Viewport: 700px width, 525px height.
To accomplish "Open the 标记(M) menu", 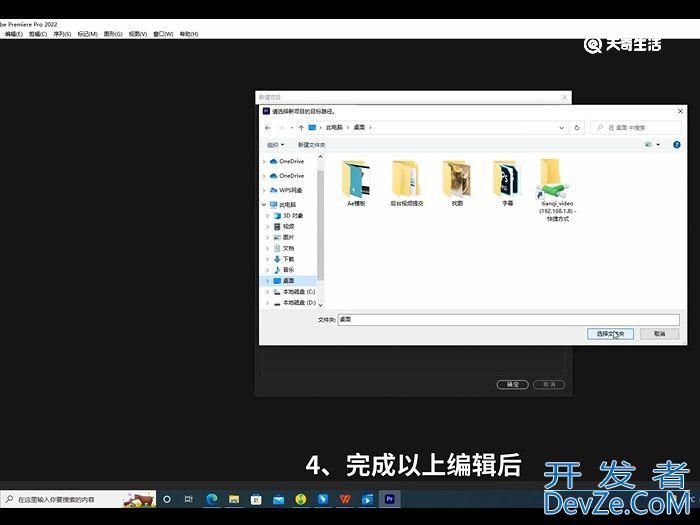I will tap(88, 34).
